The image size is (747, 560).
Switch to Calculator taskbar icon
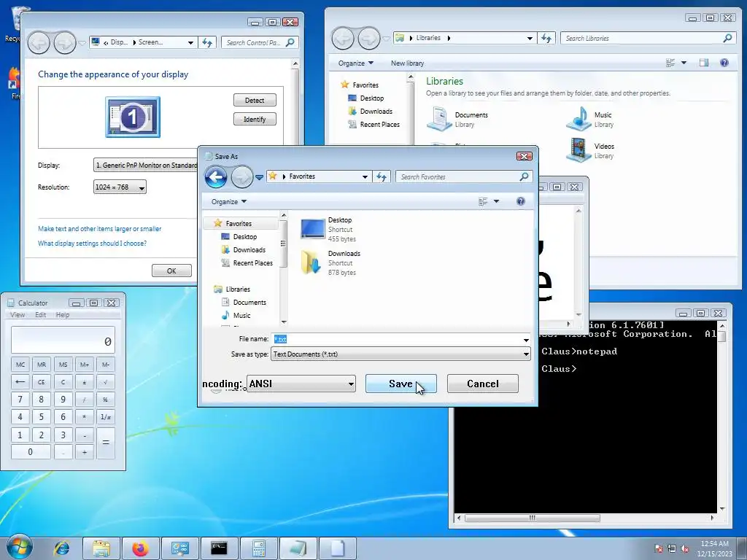pos(259,548)
